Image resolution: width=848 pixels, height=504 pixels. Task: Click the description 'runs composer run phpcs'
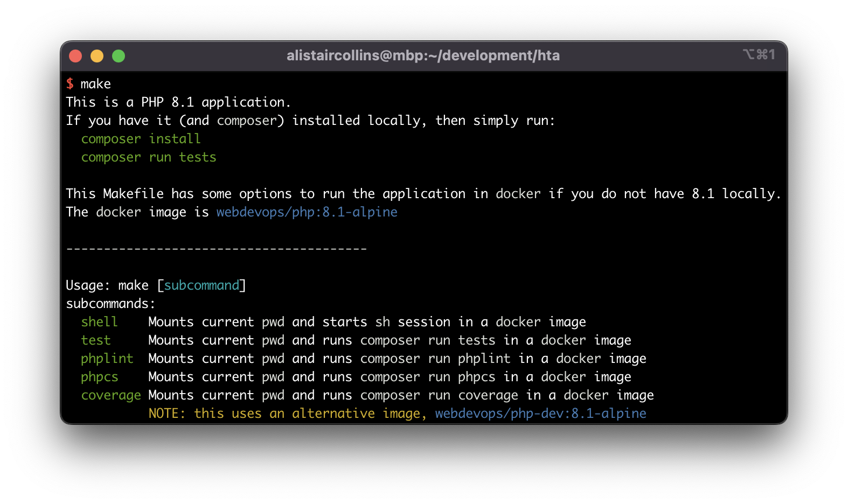(x=409, y=377)
